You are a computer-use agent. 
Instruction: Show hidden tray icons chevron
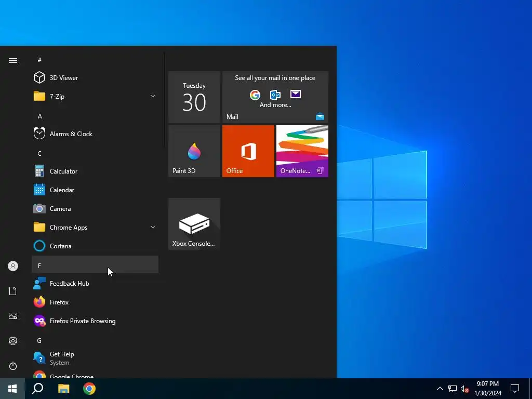coord(440,389)
